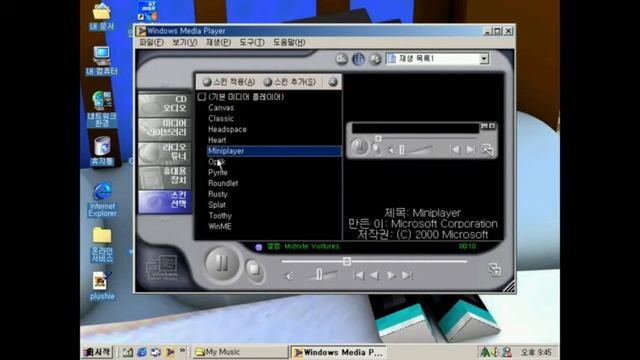Launch Internet Explorer from quick launch

pyautogui.click(x=142, y=352)
